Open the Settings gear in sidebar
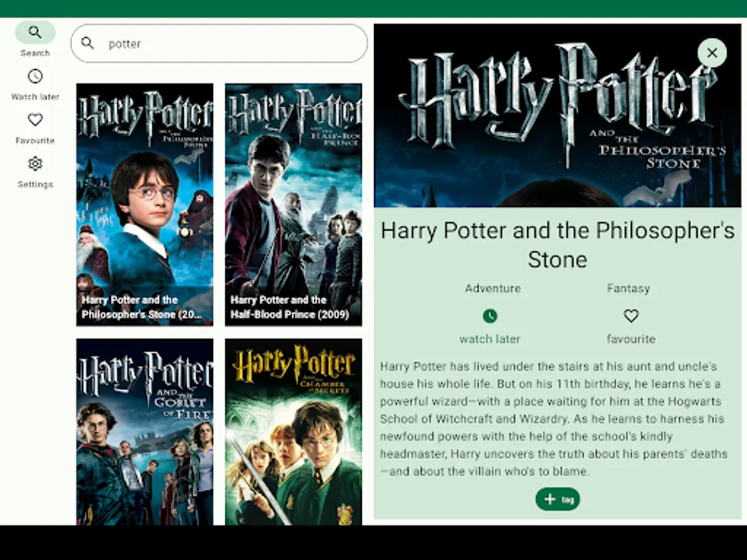 click(35, 172)
